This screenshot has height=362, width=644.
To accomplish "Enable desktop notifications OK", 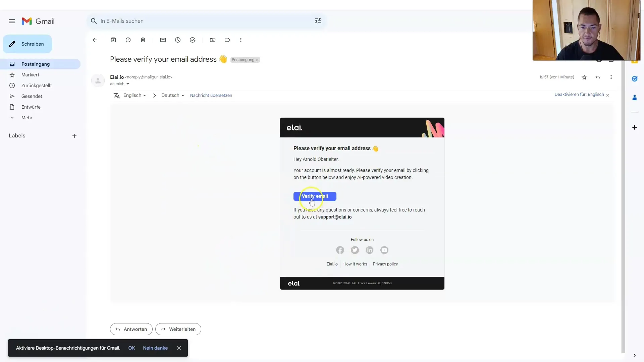I will coord(132,348).
